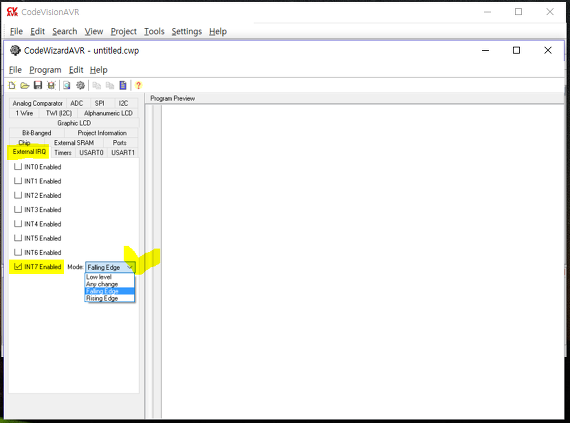
Task: Pick Falling Edge option in Mode list
Action: [x=110, y=291]
